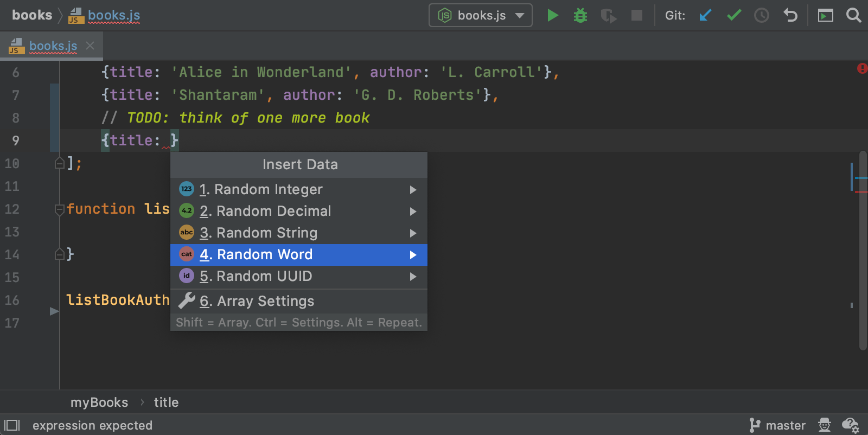The image size is (868, 435).
Task: Click the red error indicator in the editor corner
Action: tap(861, 68)
